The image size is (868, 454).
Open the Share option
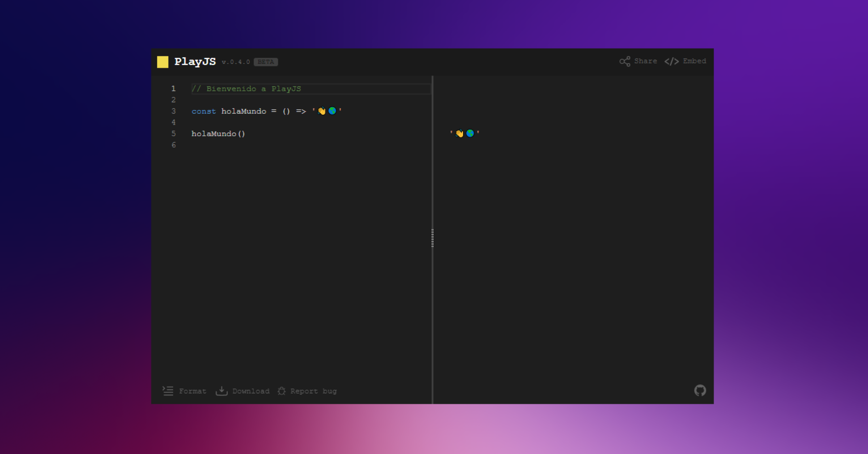[x=646, y=61]
